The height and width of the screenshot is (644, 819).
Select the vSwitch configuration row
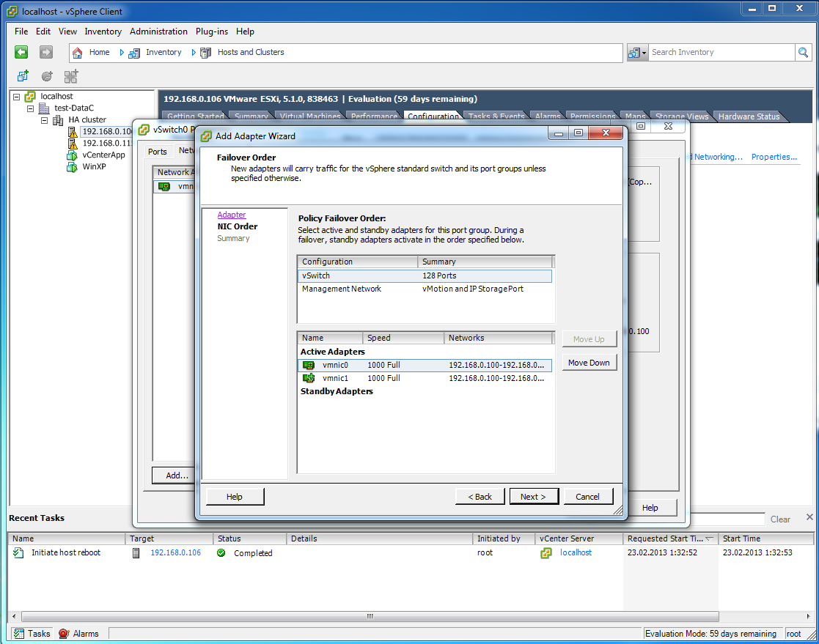pos(425,276)
